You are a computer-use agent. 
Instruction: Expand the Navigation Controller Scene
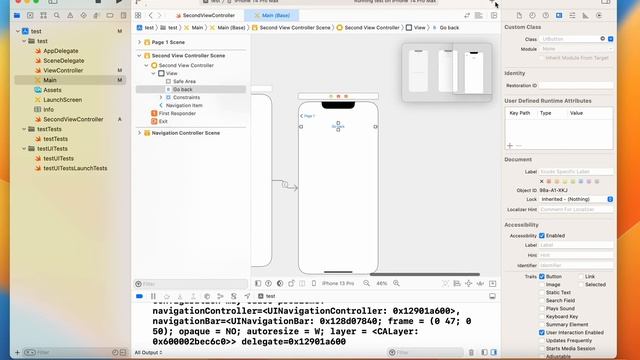(139, 133)
